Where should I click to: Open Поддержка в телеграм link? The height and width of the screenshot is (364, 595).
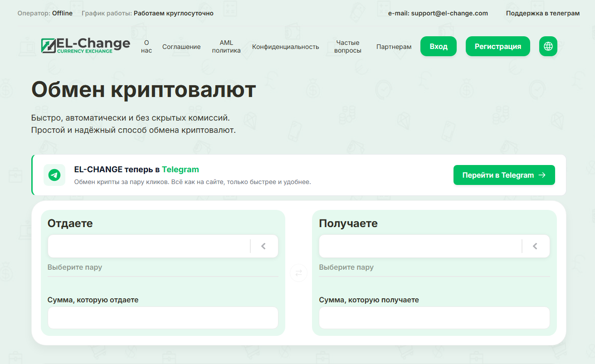click(542, 13)
